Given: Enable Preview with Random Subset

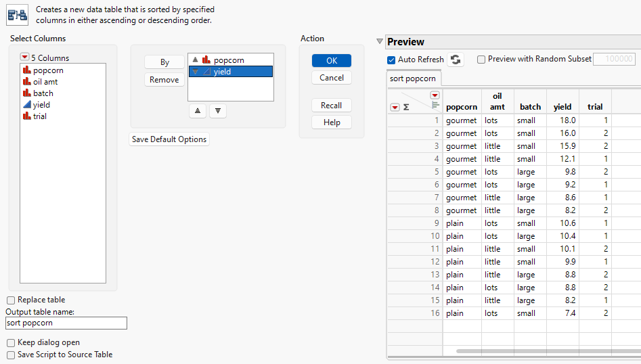Looking at the screenshot, I should tap(481, 60).
